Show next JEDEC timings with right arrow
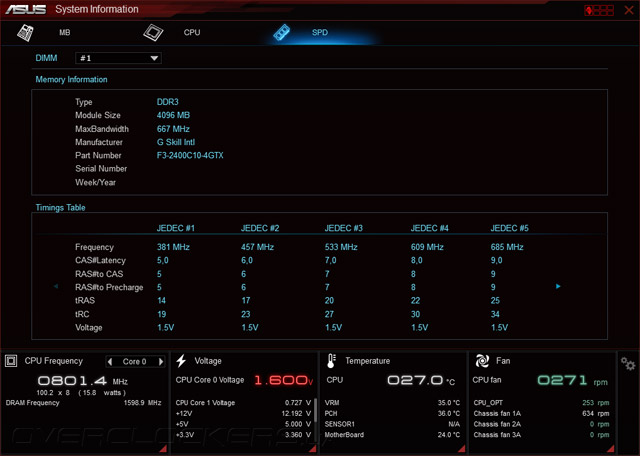 (x=558, y=286)
